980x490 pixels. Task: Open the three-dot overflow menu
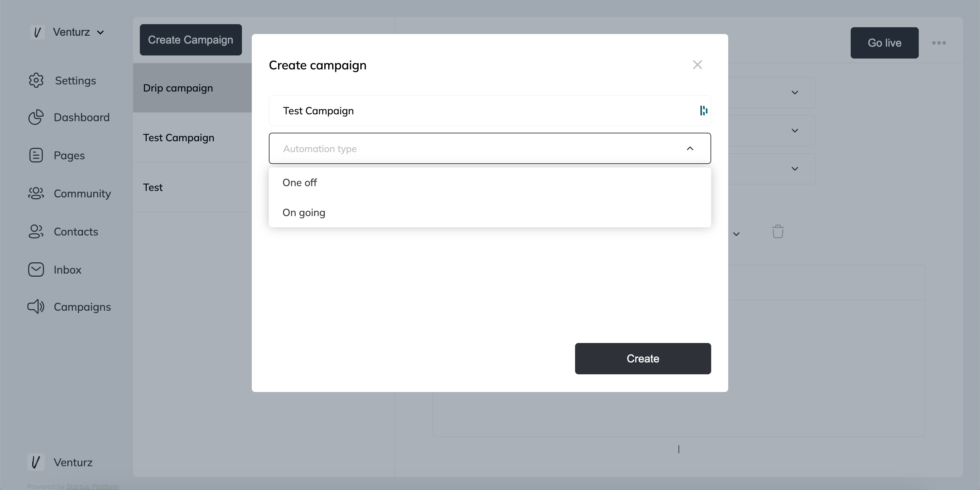coord(939,43)
